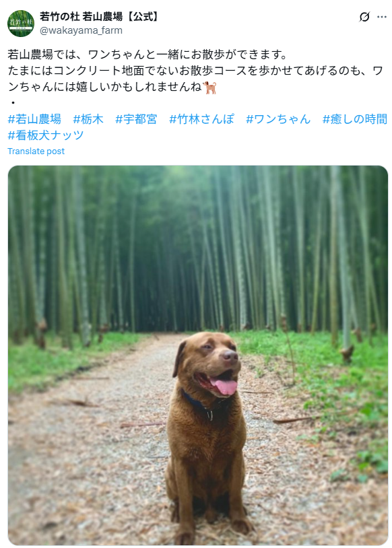The image size is (392, 548).
Task: Click the #看板犬ナッツ hashtag
Action: point(46,135)
